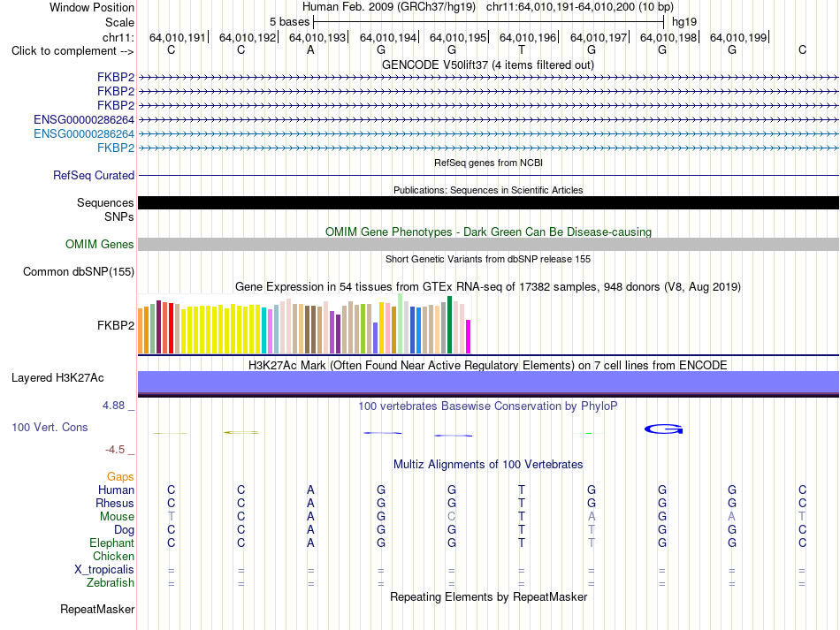840x630 pixels.
Task: Select 'Multiz Alignments of 100 Vertebrates' title
Action: click(x=488, y=464)
